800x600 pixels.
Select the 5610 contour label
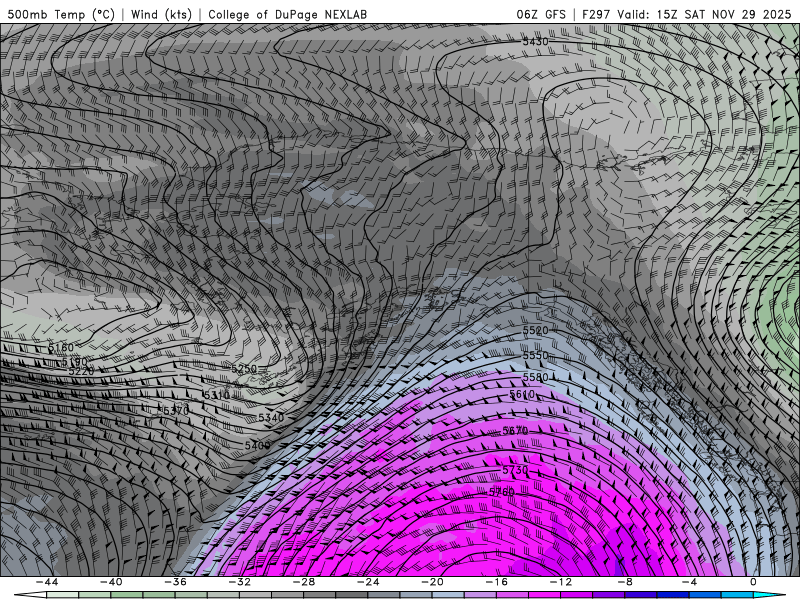[522, 394]
